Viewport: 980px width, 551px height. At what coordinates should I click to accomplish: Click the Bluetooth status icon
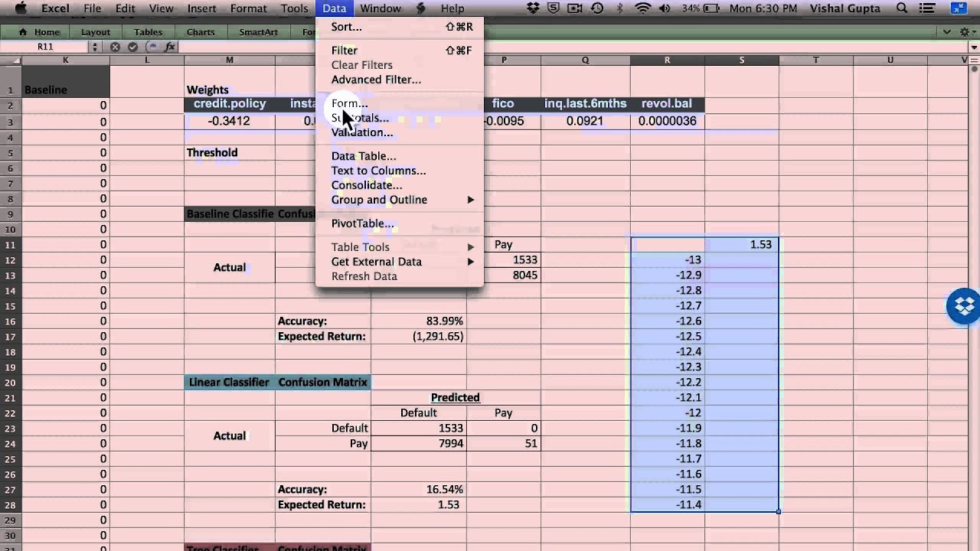click(620, 8)
